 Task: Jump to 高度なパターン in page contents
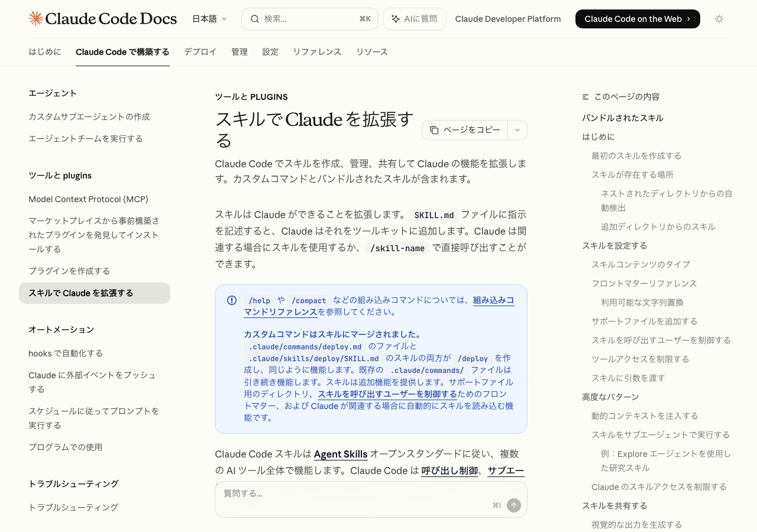click(610, 397)
